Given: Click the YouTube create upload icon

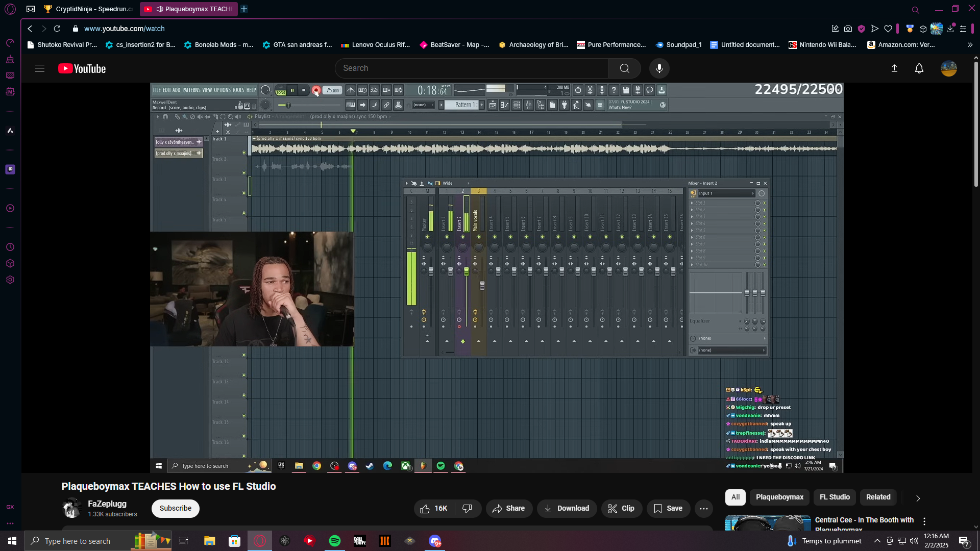Looking at the screenshot, I should (894, 68).
